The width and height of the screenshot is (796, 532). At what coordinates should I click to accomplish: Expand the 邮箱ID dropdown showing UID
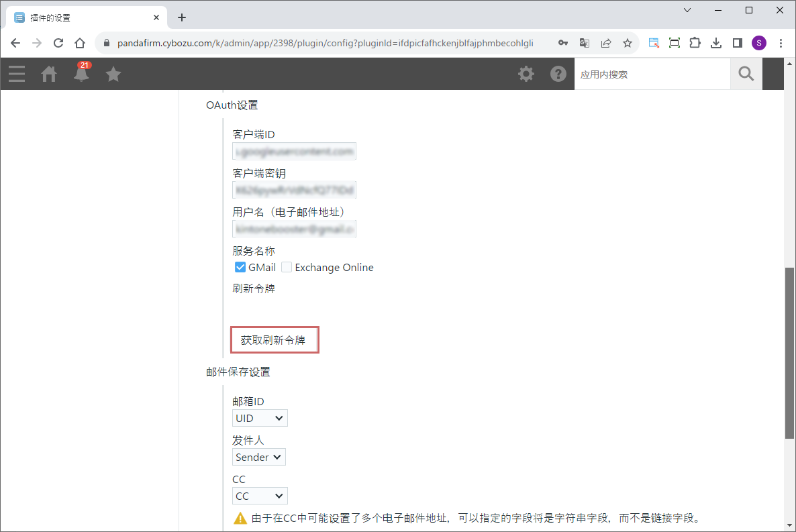tap(260, 419)
